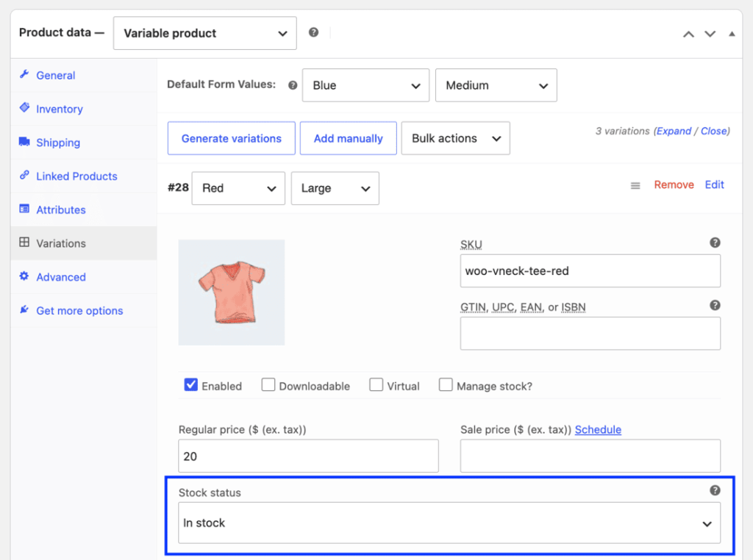
Task: Click the help icon beside product type
Action: (313, 32)
